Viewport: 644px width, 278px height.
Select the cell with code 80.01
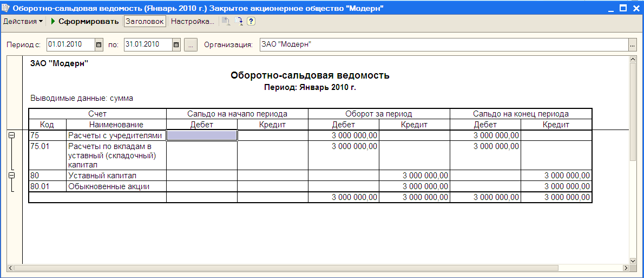tap(47, 187)
